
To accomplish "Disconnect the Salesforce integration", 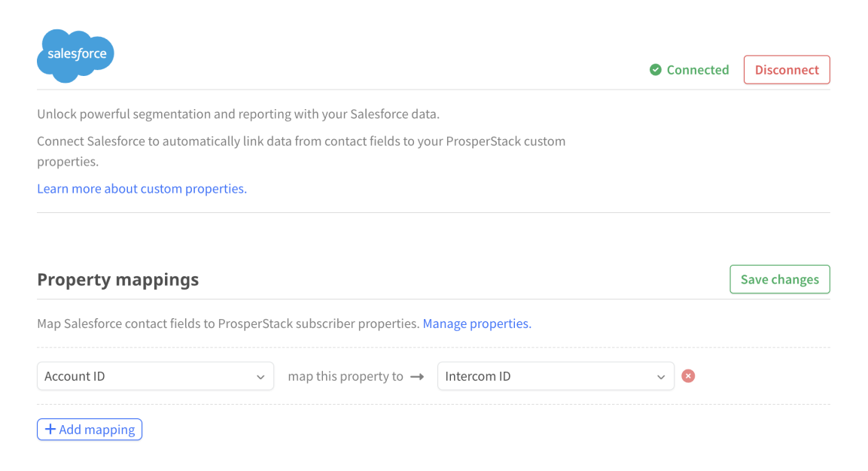I will pyautogui.click(x=787, y=70).
